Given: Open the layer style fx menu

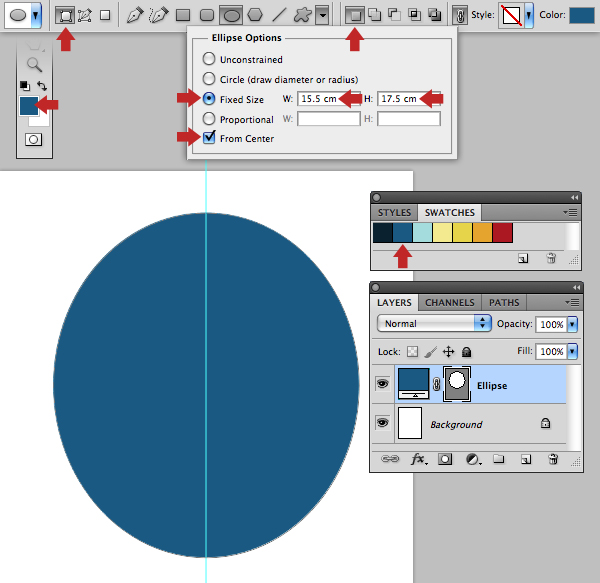Looking at the screenshot, I should (x=419, y=459).
